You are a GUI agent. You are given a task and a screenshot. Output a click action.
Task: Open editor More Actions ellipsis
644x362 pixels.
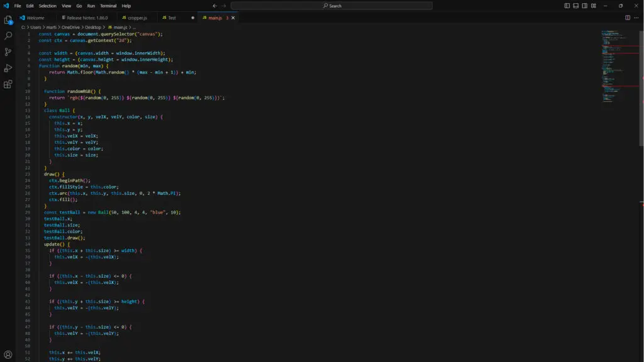tap(636, 18)
